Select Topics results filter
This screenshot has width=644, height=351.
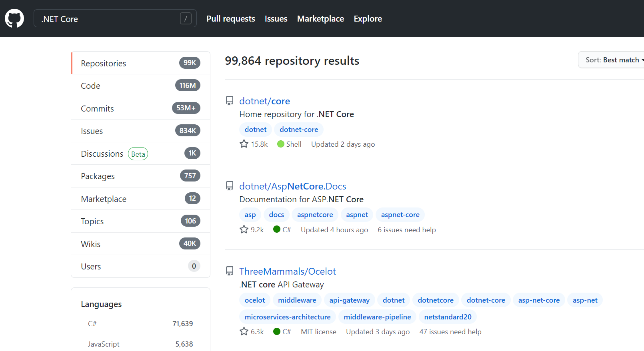(x=141, y=221)
